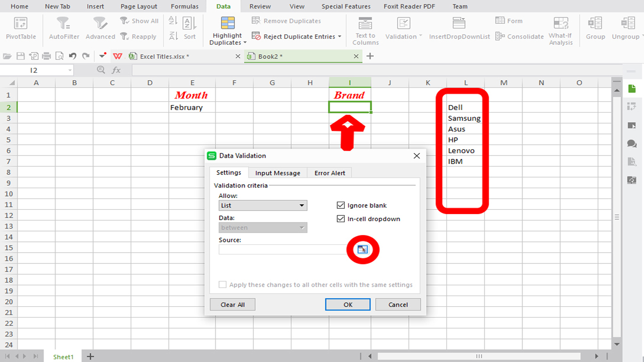
Task: Open the Advanced filter option
Action: click(100, 29)
